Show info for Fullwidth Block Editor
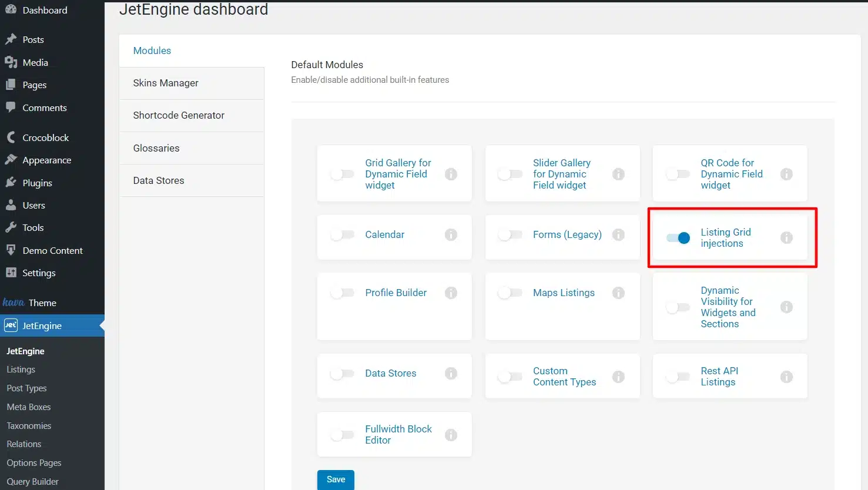The height and width of the screenshot is (490, 868). pyautogui.click(x=451, y=435)
